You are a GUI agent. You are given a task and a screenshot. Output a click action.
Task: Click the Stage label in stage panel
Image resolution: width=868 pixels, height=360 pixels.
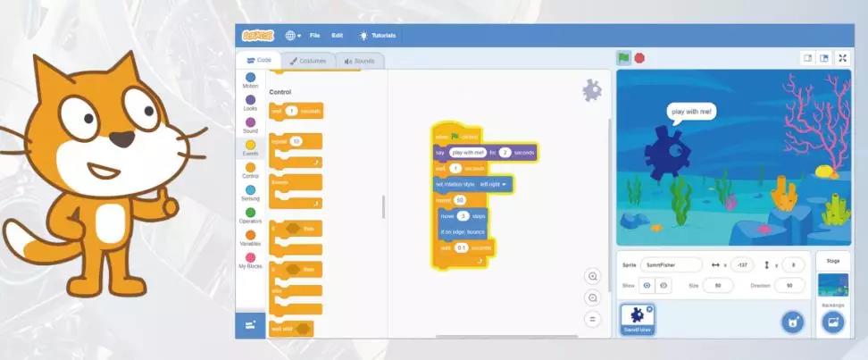833,261
